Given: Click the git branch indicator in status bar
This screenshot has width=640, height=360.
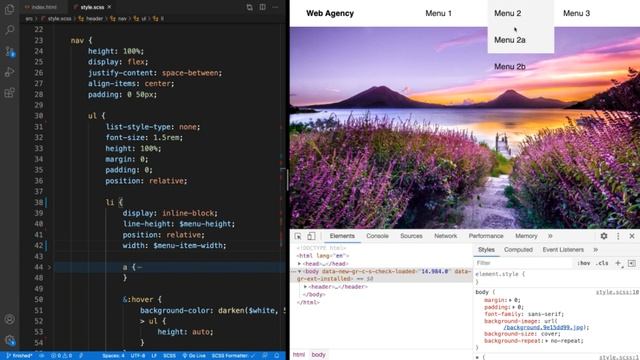Looking at the screenshot, I should 19,356.
